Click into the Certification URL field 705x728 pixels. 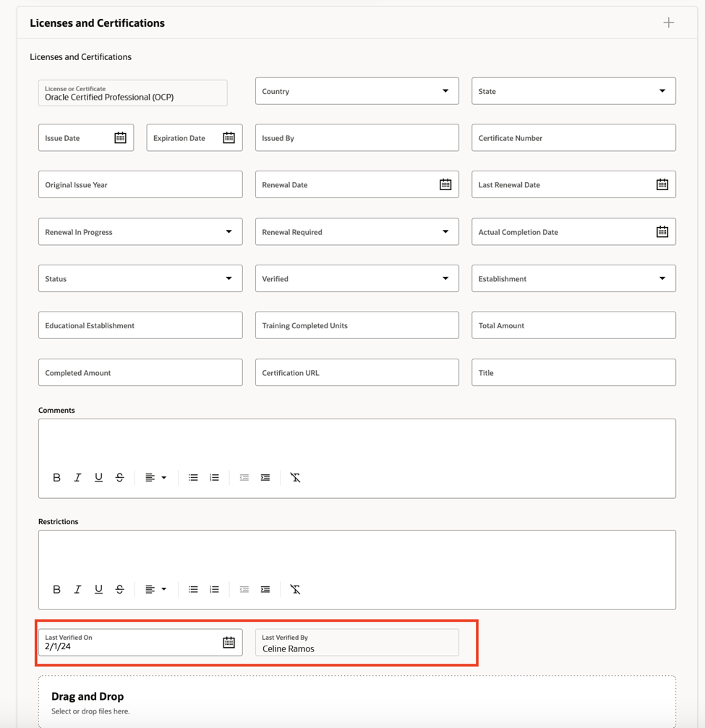(356, 372)
